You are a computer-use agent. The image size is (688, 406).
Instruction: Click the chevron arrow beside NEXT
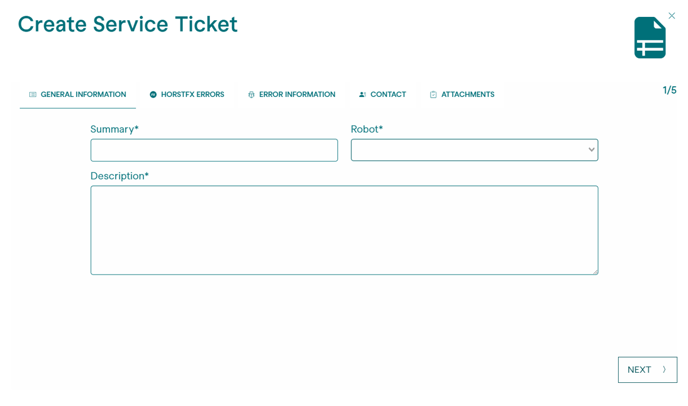[664, 370]
